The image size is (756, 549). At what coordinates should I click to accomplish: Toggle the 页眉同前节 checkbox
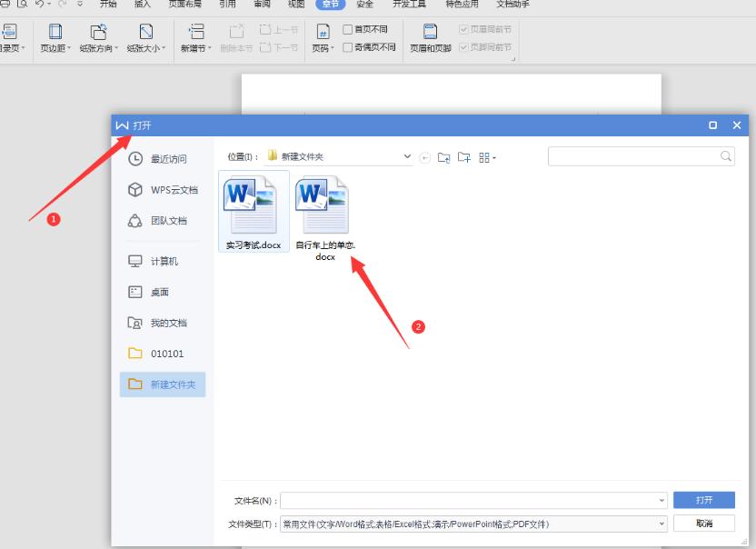pos(463,27)
